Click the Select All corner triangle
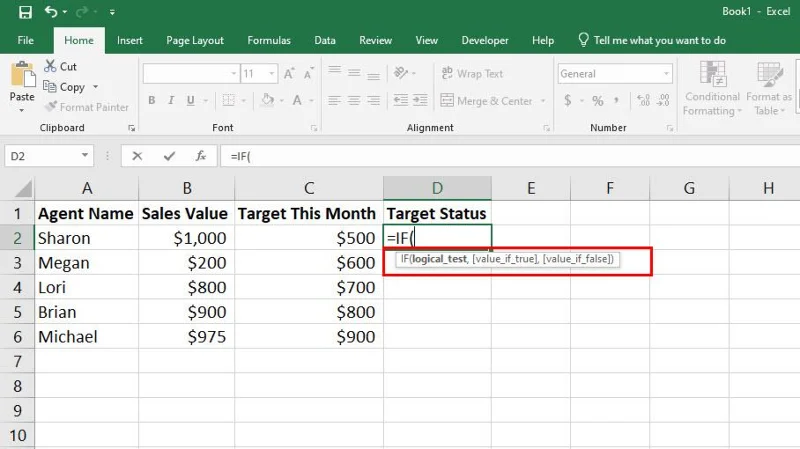800x449 pixels. click(23, 188)
